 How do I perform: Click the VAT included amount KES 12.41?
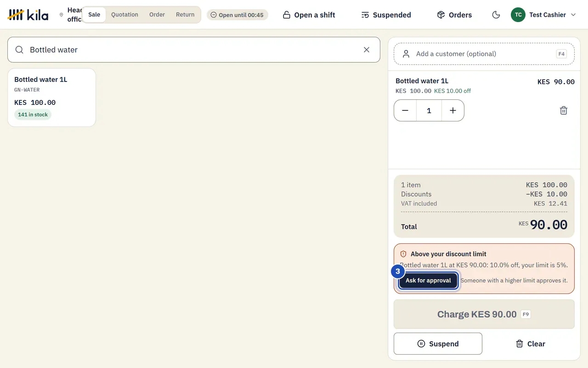pos(550,203)
